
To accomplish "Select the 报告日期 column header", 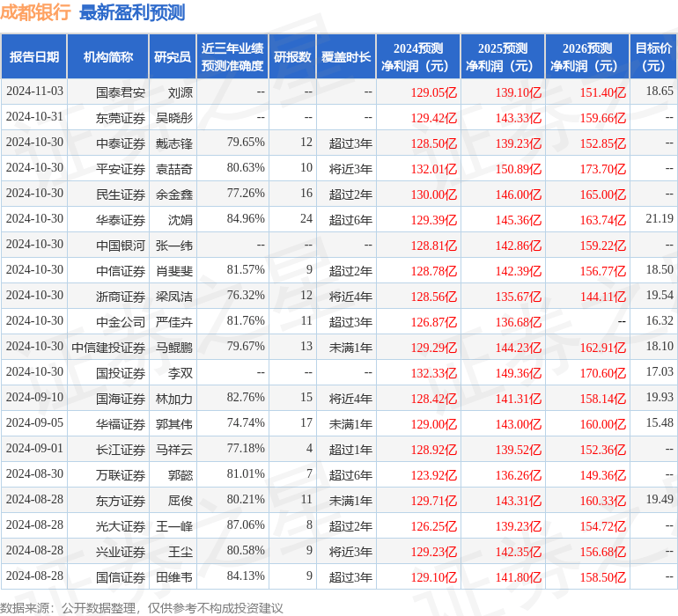I will pyautogui.click(x=34, y=56).
